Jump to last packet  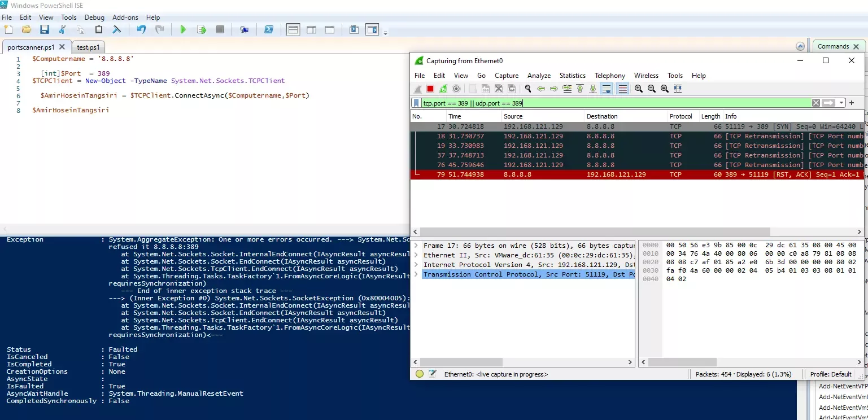[x=593, y=89]
